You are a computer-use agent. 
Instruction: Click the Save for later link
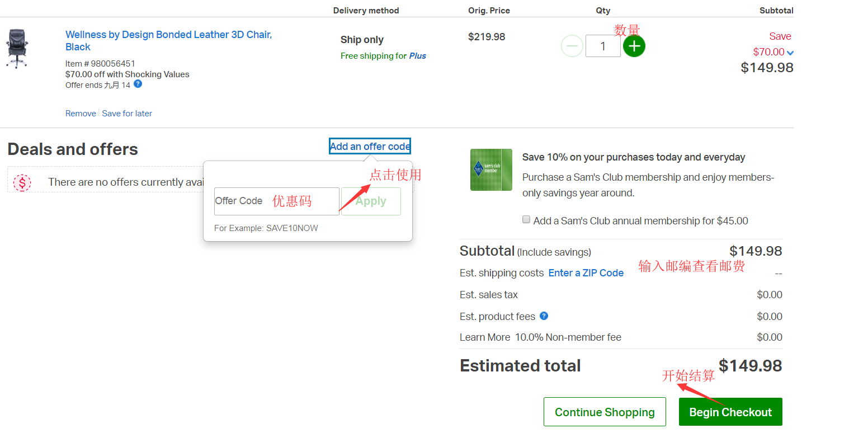[127, 114]
